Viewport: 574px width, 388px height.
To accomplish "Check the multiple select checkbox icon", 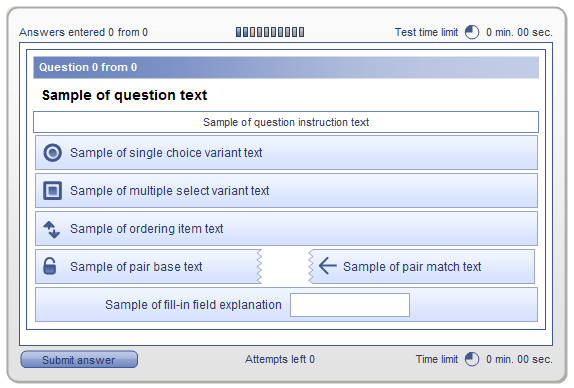I will click(x=52, y=191).
